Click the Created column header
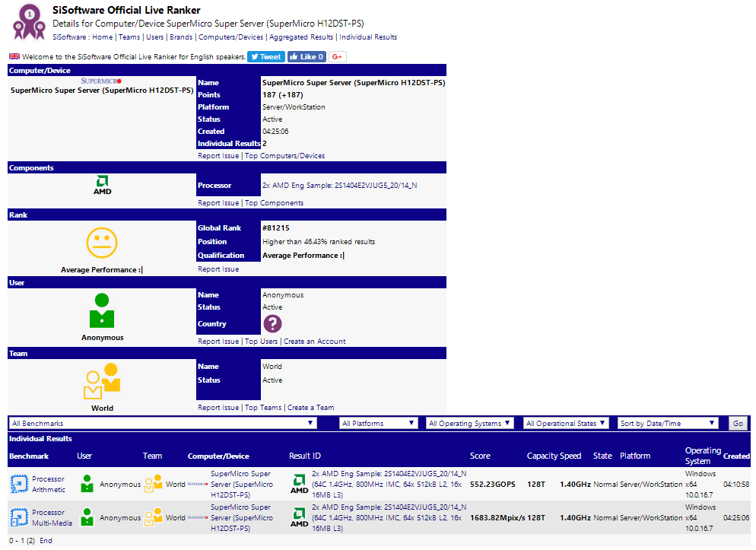The width and height of the screenshot is (756, 550). 736,456
